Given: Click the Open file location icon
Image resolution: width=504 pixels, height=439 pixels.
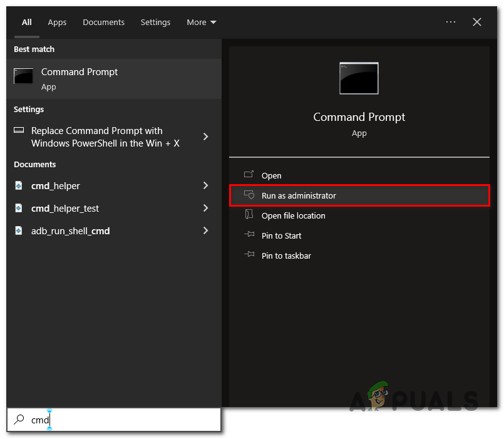Looking at the screenshot, I should pyautogui.click(x=249, y=215).
